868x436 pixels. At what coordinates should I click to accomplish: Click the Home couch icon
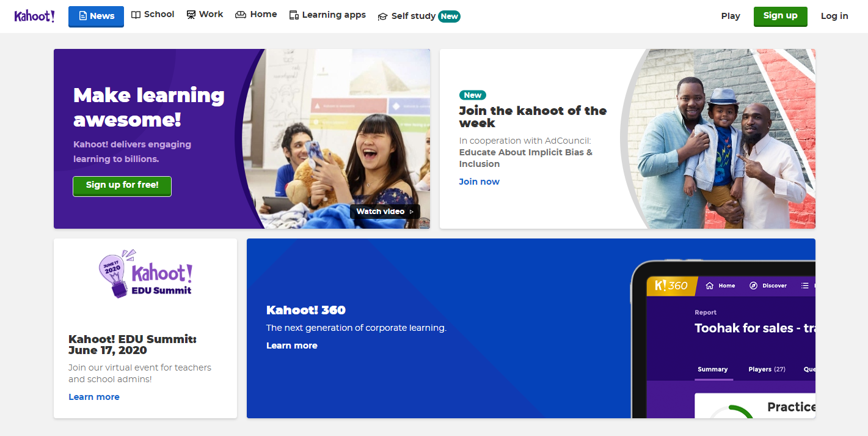point(241,15)
